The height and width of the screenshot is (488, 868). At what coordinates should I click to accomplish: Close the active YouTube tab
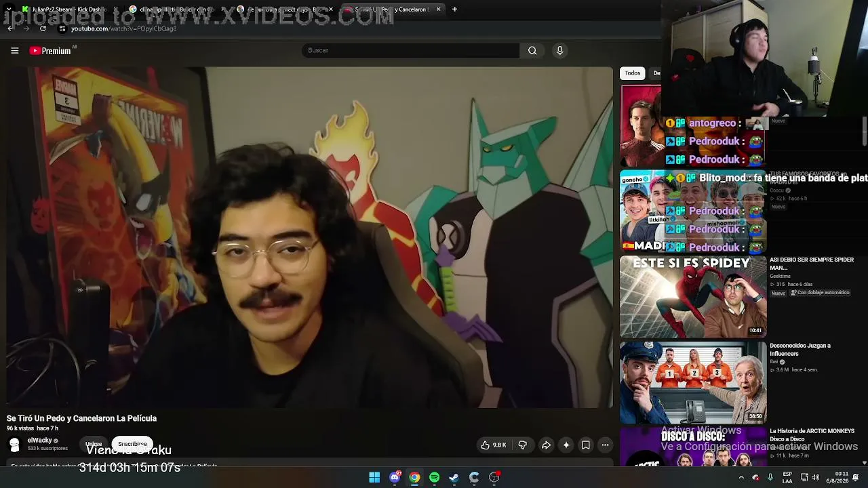pos(439,9)
